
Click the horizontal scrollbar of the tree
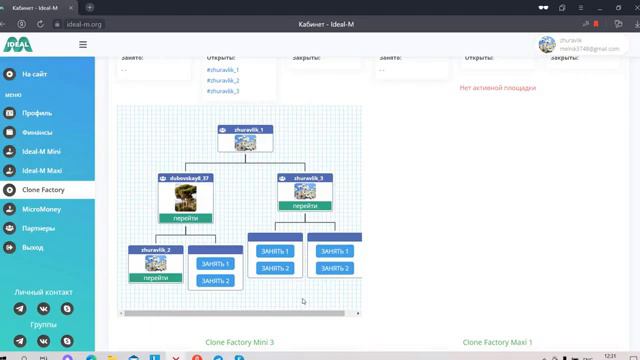[x=235, y=313]
